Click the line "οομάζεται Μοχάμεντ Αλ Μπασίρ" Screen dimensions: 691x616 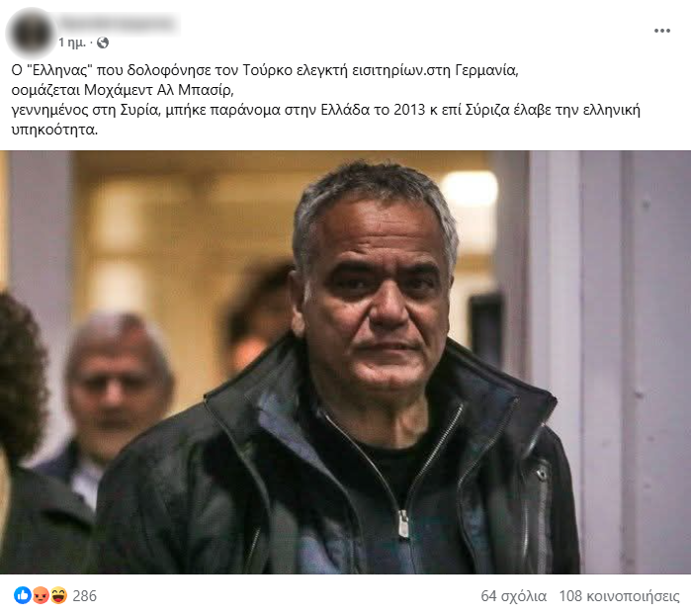click(123, 90)
